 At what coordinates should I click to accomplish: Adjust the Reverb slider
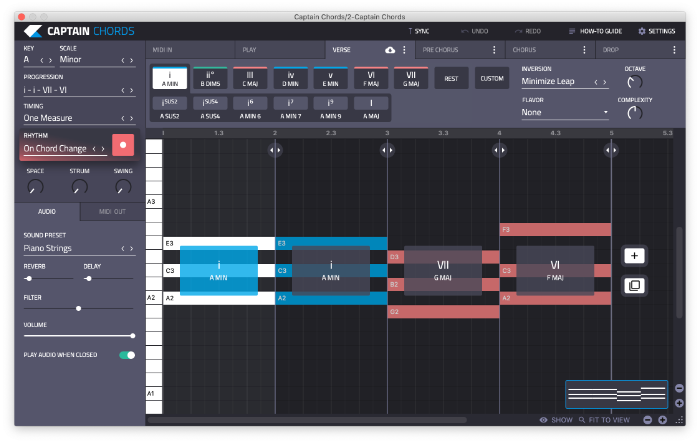click(x=48, y=279)
